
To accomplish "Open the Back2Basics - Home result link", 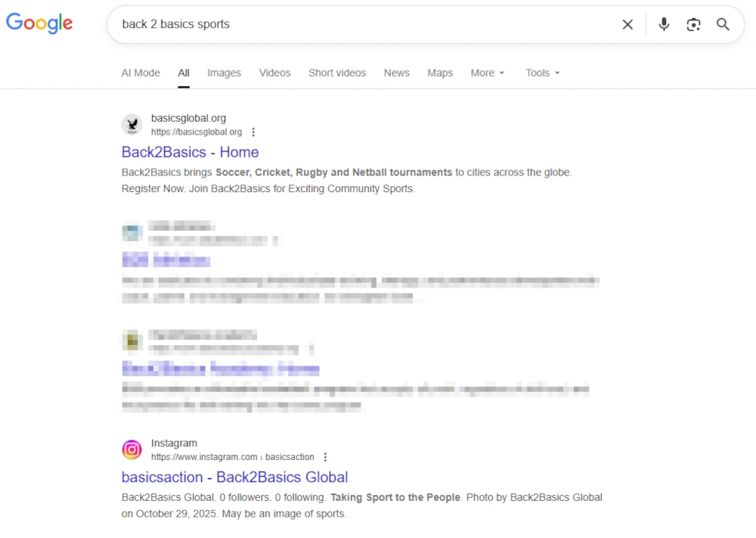I will [x=190, y=152].
